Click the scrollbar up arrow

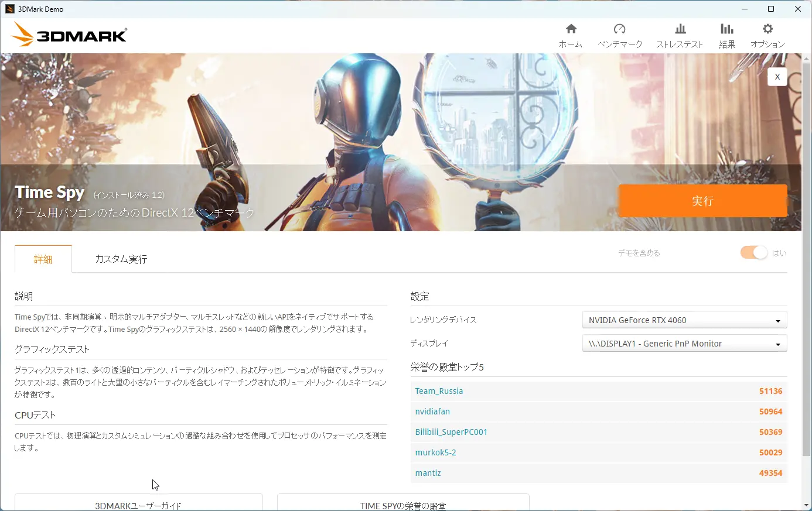click(807, 58)
